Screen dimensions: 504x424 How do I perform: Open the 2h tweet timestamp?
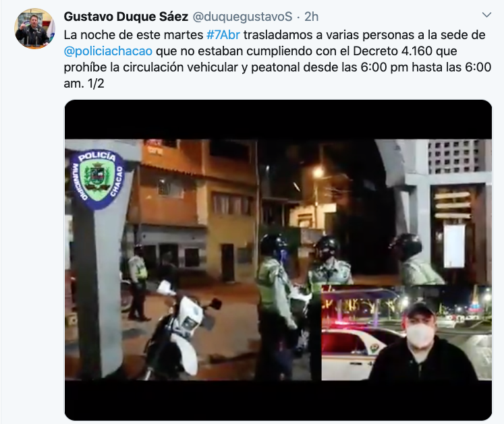pos(311,17)
